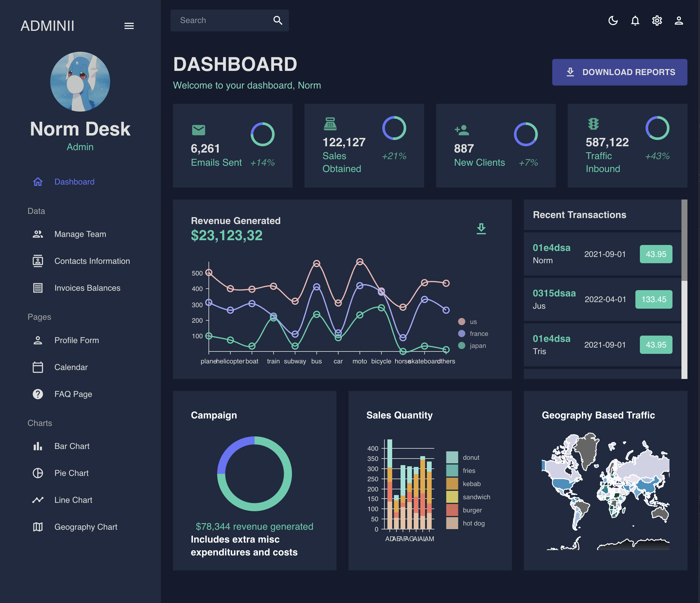Click the FAQ question mark icon
The image size is (700, 603).
[38, 394]
